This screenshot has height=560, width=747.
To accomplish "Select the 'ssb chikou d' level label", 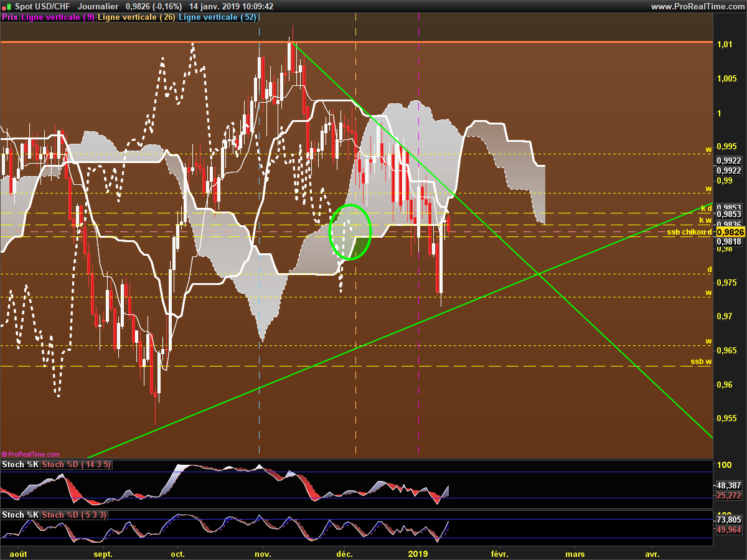I will [x=688, y=232].
